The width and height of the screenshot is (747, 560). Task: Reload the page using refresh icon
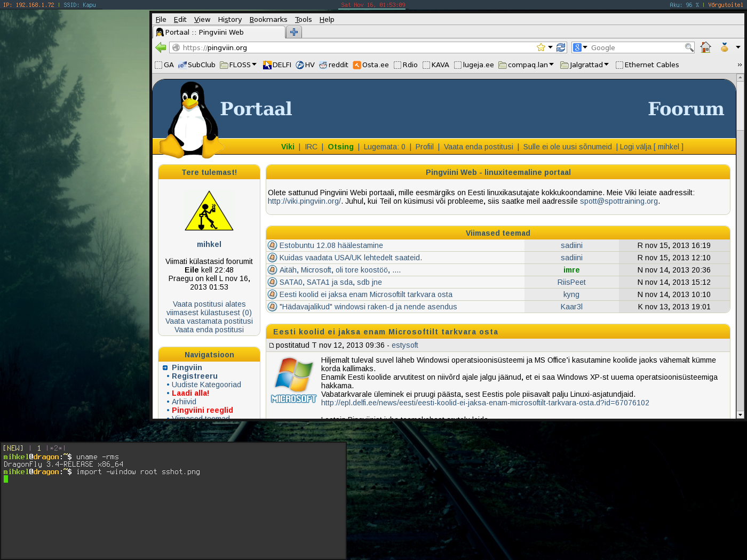(x=561, y=47)
